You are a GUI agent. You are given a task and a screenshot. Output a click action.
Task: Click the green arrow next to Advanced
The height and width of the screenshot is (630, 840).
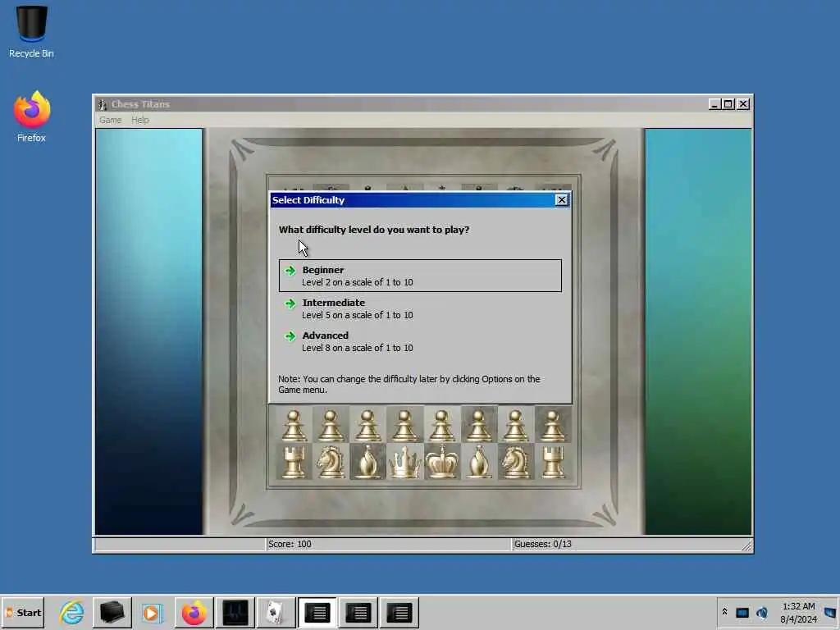[290, 336]
